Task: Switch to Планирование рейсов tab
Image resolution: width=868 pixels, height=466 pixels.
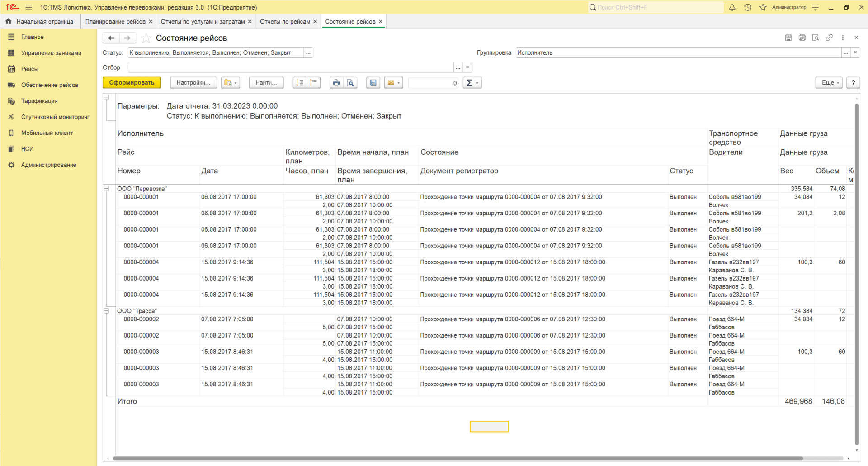Action: click(115, 22)
